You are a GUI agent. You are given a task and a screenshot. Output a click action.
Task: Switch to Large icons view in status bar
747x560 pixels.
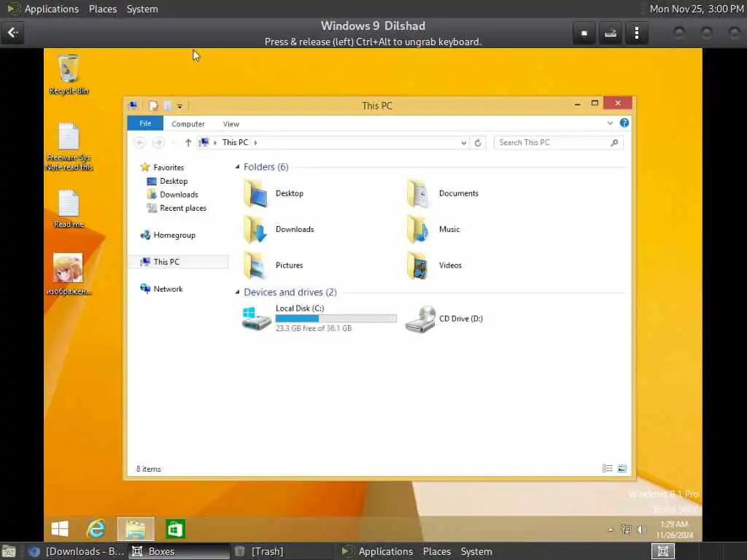[x=622, y=469]
